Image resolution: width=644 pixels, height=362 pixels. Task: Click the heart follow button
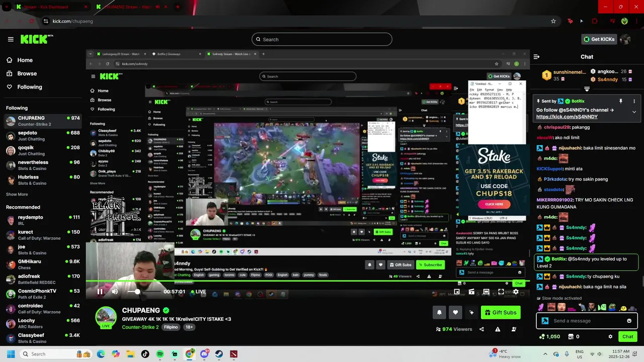click(x=455, y=312)
